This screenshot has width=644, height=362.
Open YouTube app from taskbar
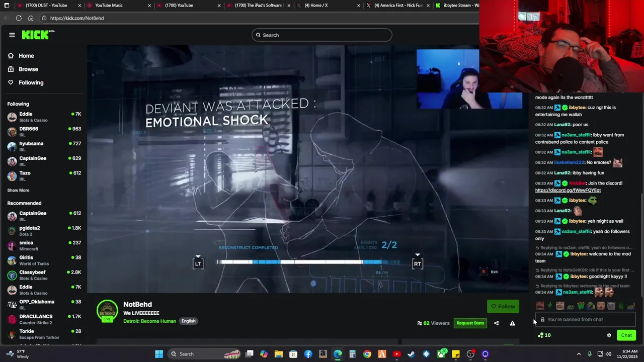tap(396, 354)
